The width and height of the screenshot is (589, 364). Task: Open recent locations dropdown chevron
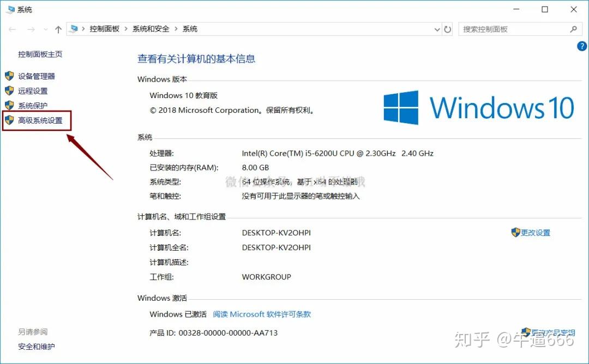coord(45,29)
